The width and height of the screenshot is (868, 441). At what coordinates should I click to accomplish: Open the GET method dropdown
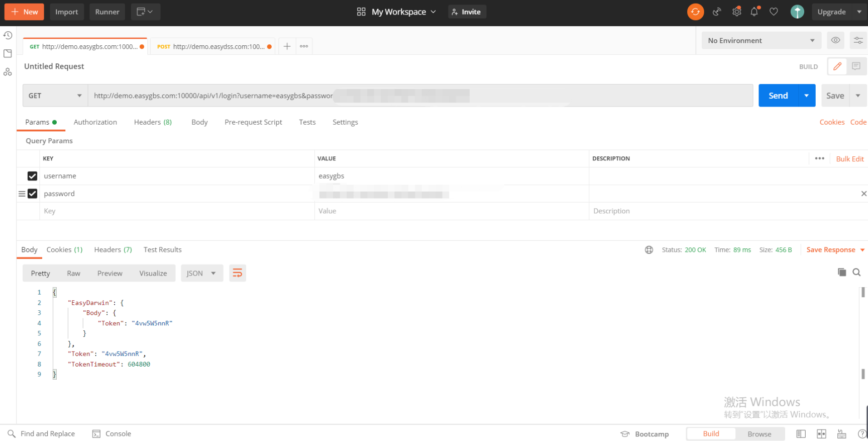tap(55, 96)
